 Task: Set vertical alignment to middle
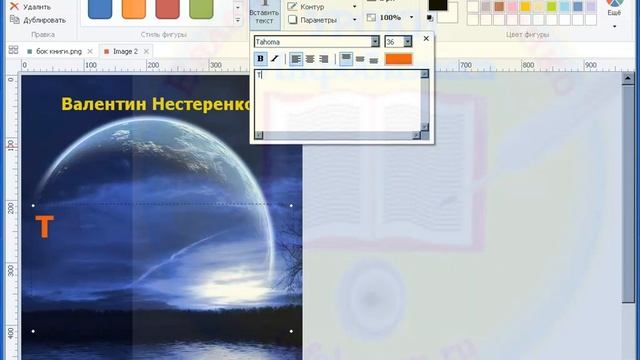[x=360, y=59]
